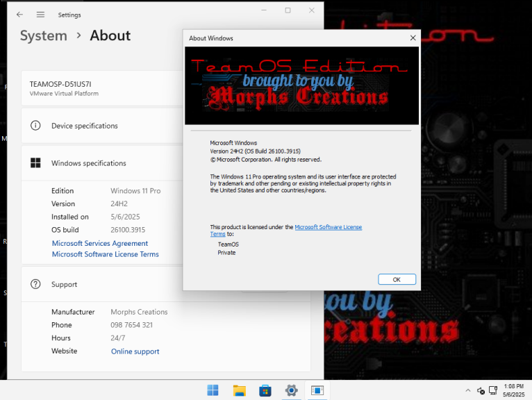
Task: Click the TeamOS Edition banner image
Action: pos(301,85)
